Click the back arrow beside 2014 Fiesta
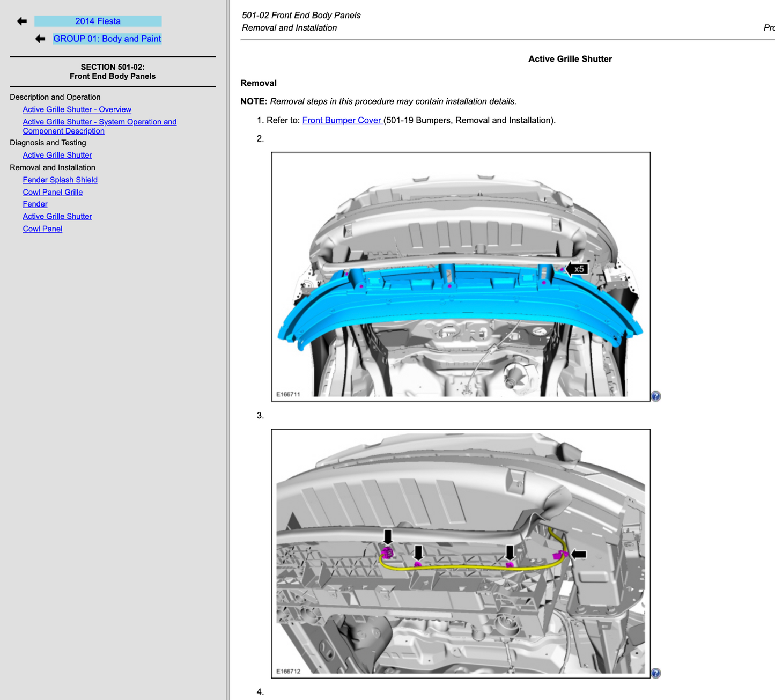775x700 pixels. click(x=22, y=21)
